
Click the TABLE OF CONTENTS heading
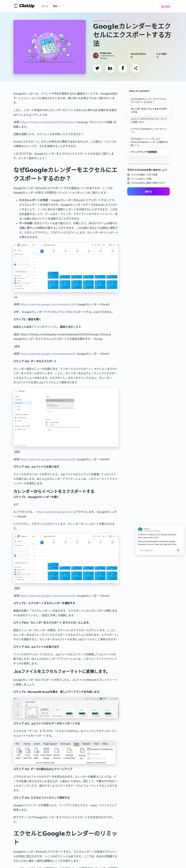(x=139, y=91)
